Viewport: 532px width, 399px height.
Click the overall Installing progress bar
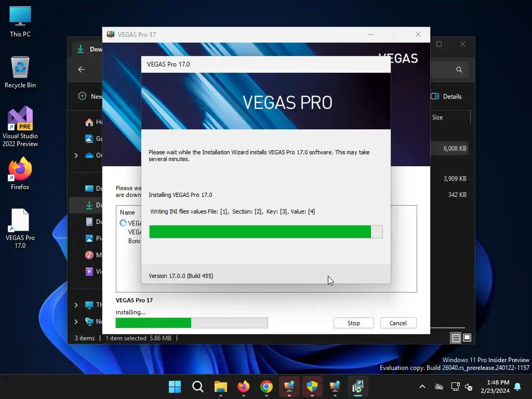click(192, 323)
